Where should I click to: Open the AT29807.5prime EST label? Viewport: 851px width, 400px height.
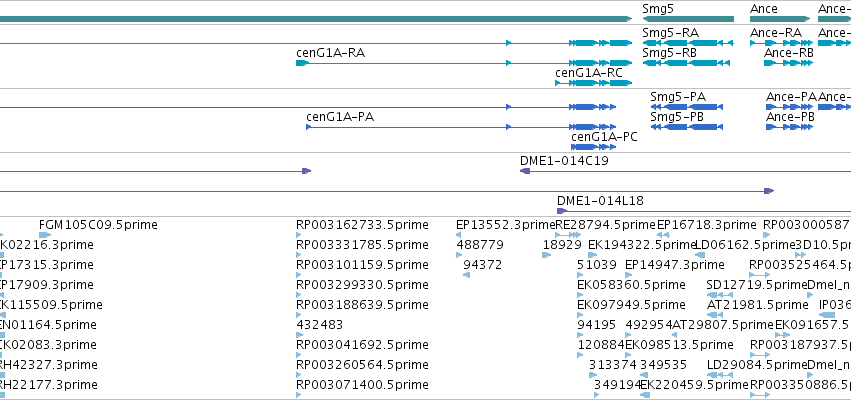(723, 325)
